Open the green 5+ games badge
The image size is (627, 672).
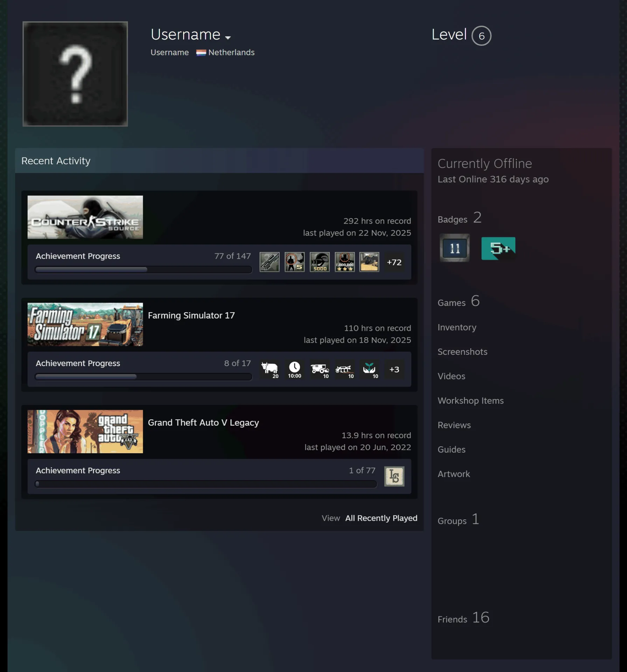point(498,248)
